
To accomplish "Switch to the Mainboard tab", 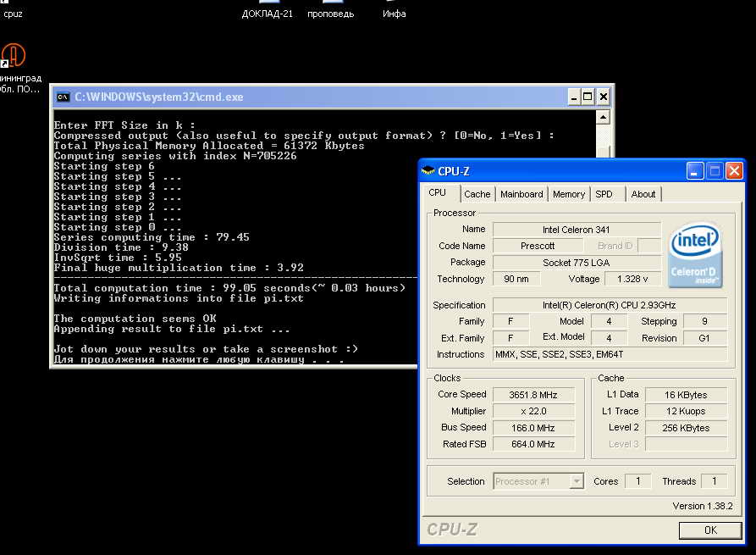I will (x=521, y=194).
